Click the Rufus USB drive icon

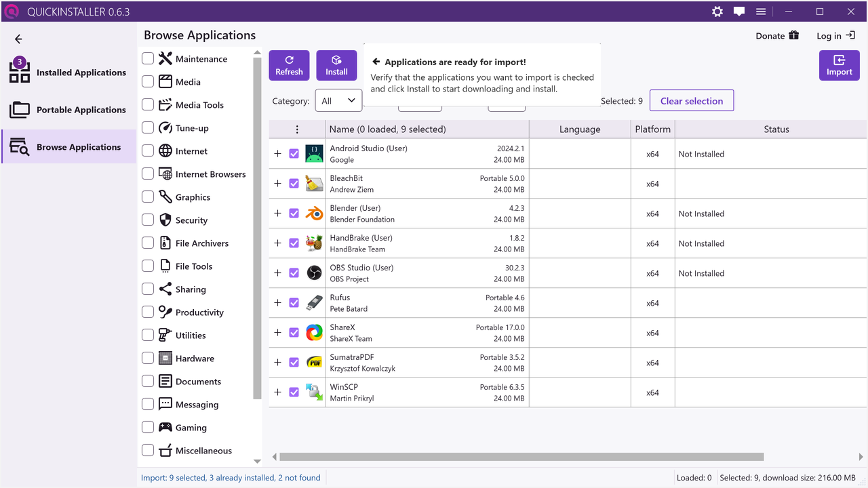pos(314,303)
